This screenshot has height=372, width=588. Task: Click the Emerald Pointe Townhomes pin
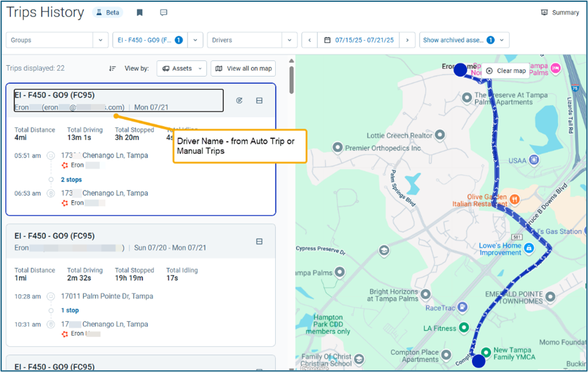point(550,297)
